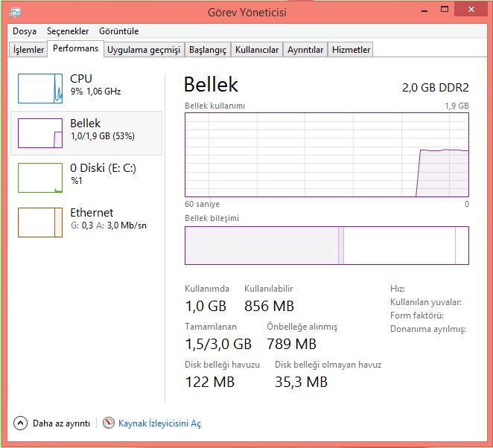This screenshot has width=493, height=448.
Task: Click the Kullanılan yuvalar: label
Action: point(426,302)
